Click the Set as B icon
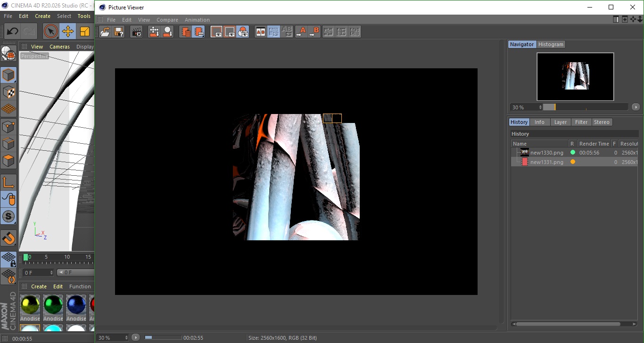Viewport: 644px width, 343px height. click(x=314, y=32)
